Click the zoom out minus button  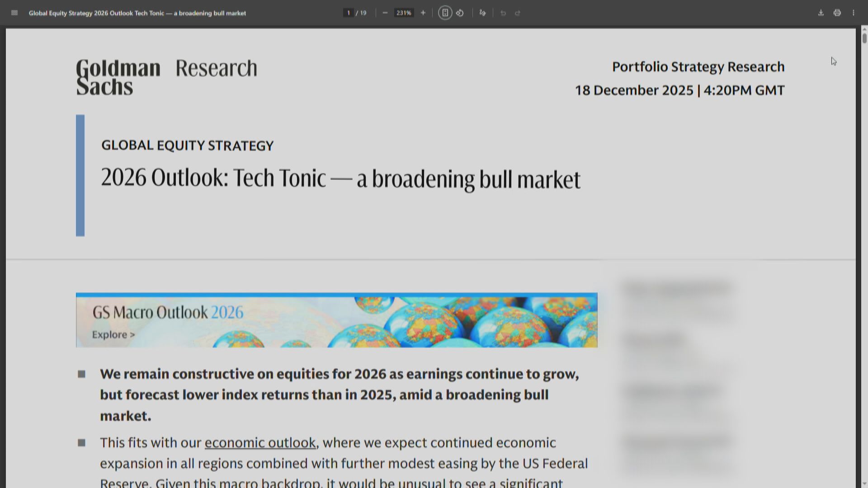click(385, 13)
